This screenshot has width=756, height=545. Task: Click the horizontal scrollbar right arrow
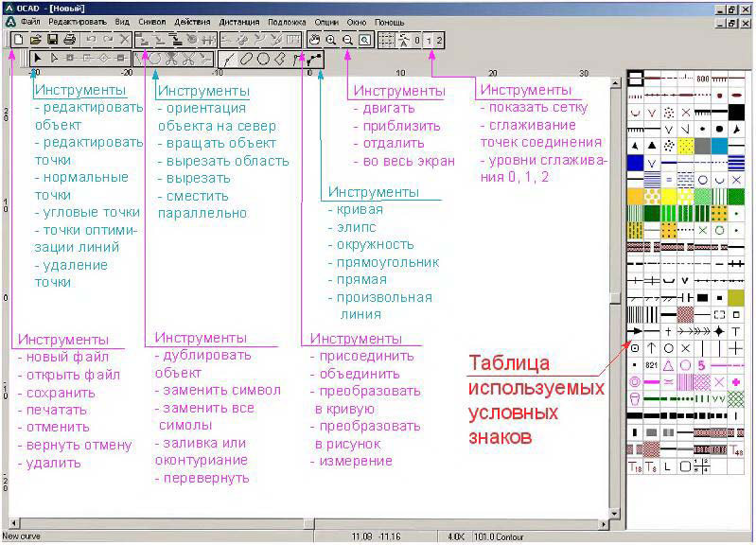point(604,523)
